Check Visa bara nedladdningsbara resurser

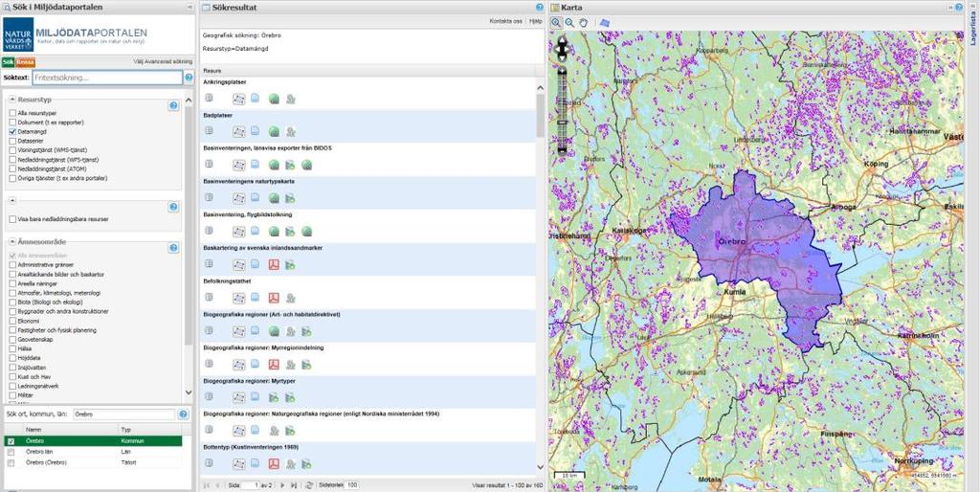[x=12, y=219]
